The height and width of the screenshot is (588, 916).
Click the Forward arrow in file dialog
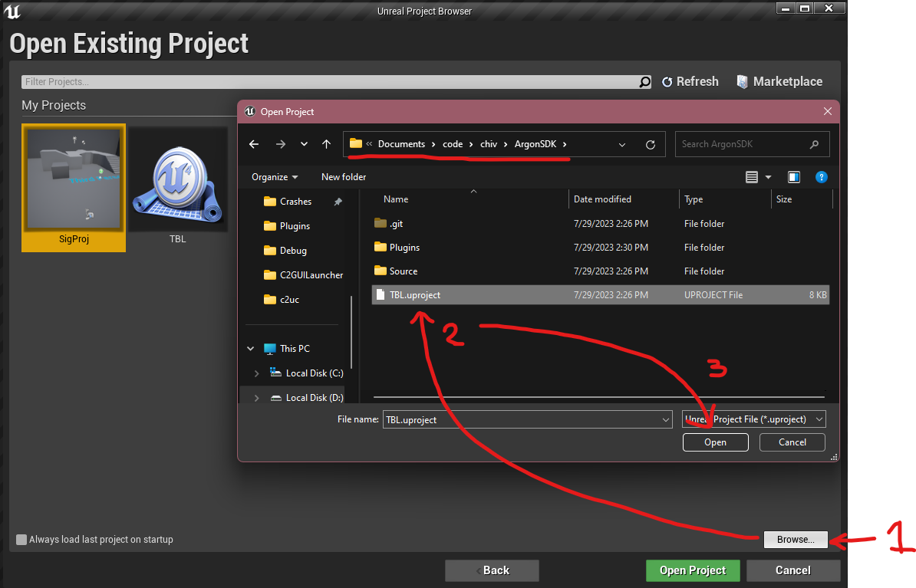281,144
